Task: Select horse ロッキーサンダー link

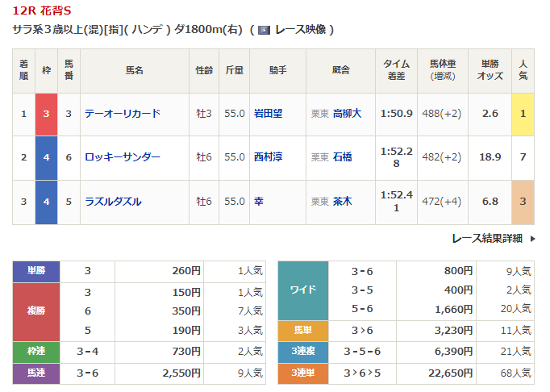Action: (x=123, y=157)
